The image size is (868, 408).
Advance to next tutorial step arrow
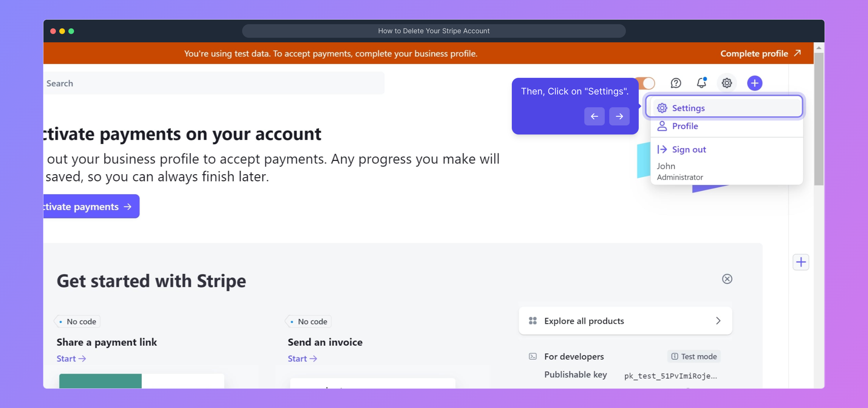point(619,116)
